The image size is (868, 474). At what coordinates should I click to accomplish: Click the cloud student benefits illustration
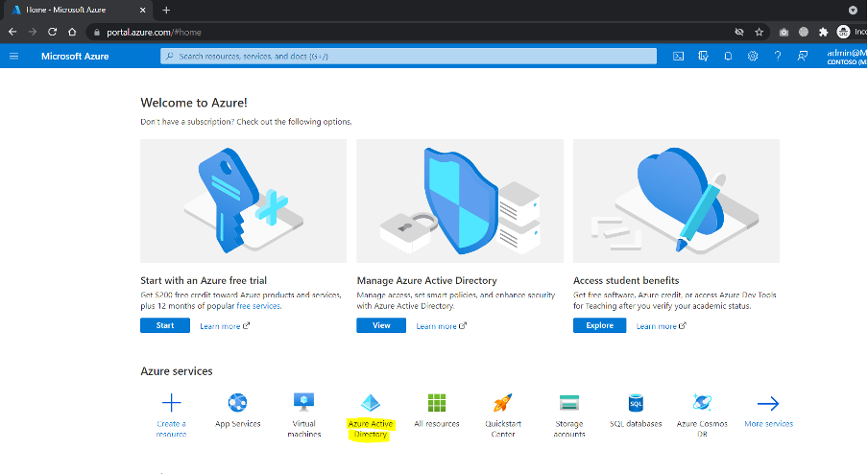coord(677,201)
